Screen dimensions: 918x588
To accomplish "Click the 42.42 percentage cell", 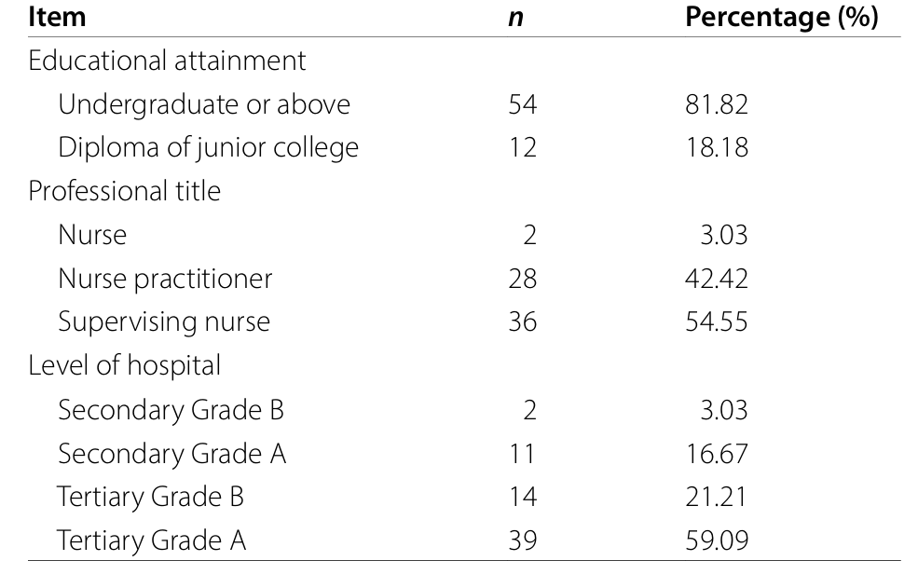I will (716, 278).
